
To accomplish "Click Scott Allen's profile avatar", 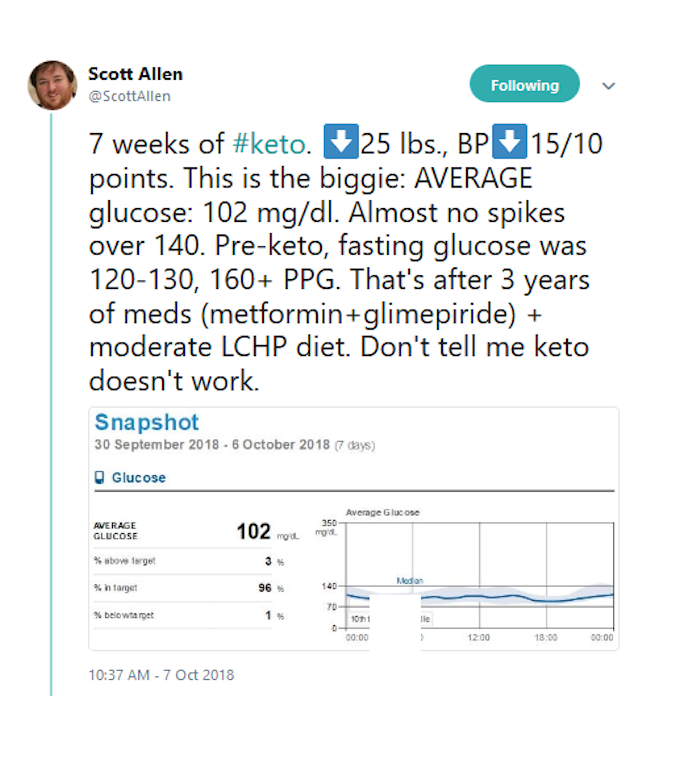I will coord(52,85).
